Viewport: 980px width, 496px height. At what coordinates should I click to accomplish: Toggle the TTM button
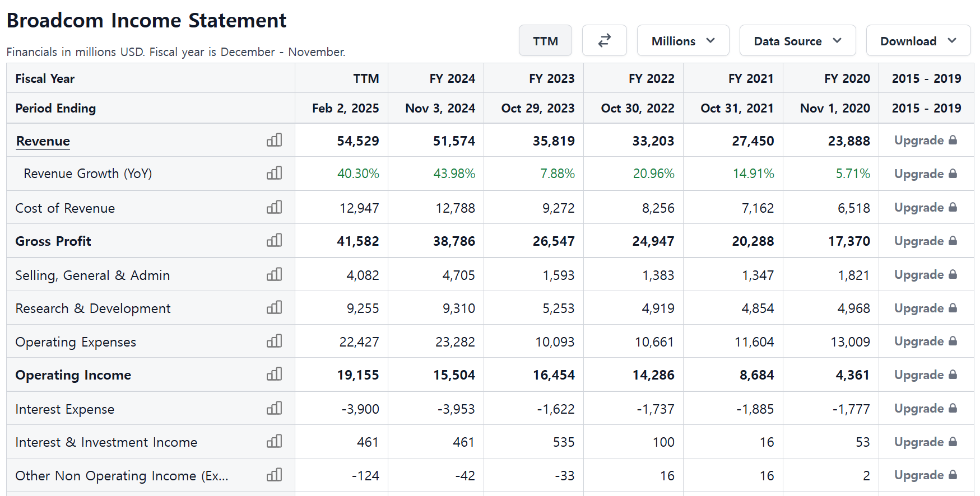(x=545, y=40)
